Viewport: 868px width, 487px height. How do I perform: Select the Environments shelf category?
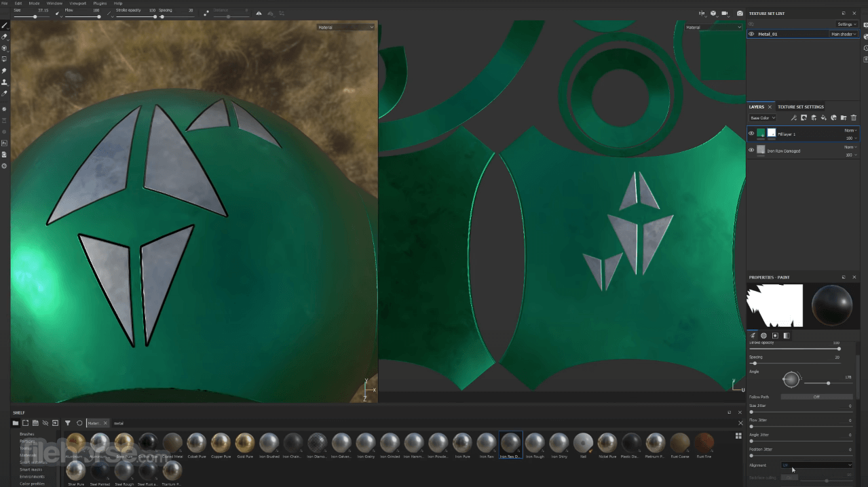tap(33, 477)
